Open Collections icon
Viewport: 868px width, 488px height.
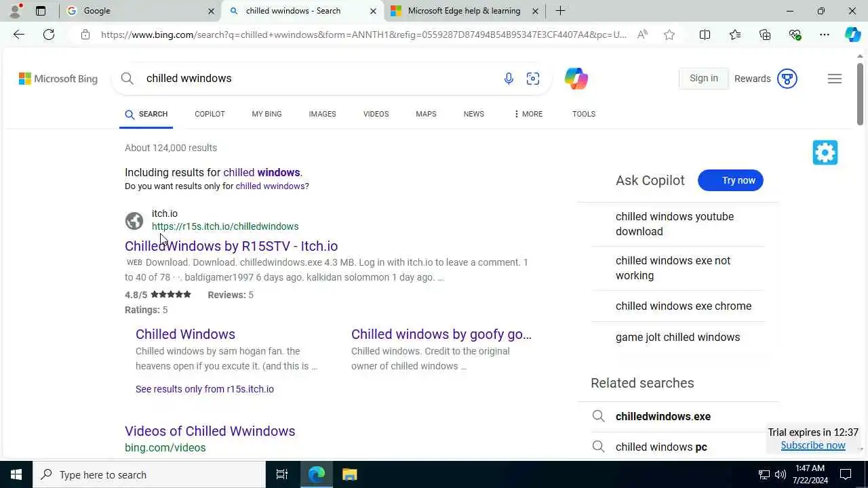pyautogui.click(x=765, y=35)
